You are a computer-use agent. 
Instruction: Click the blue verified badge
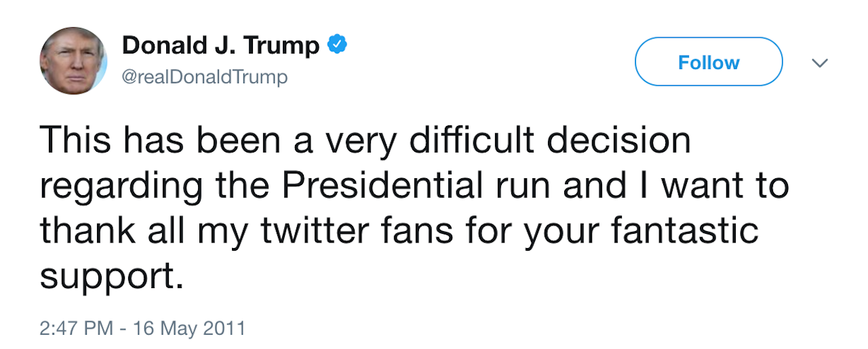coord(337,45)
